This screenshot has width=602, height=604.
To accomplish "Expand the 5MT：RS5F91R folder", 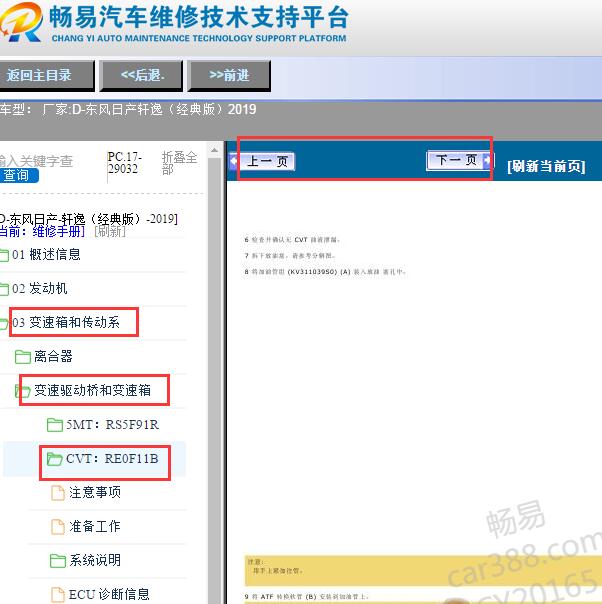I will pos(112,424).
